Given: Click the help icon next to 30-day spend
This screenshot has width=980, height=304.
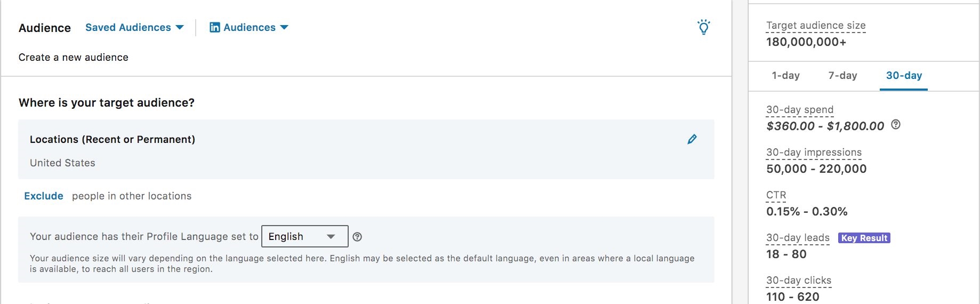Looking at the screenshot, I should click(896, 125).
